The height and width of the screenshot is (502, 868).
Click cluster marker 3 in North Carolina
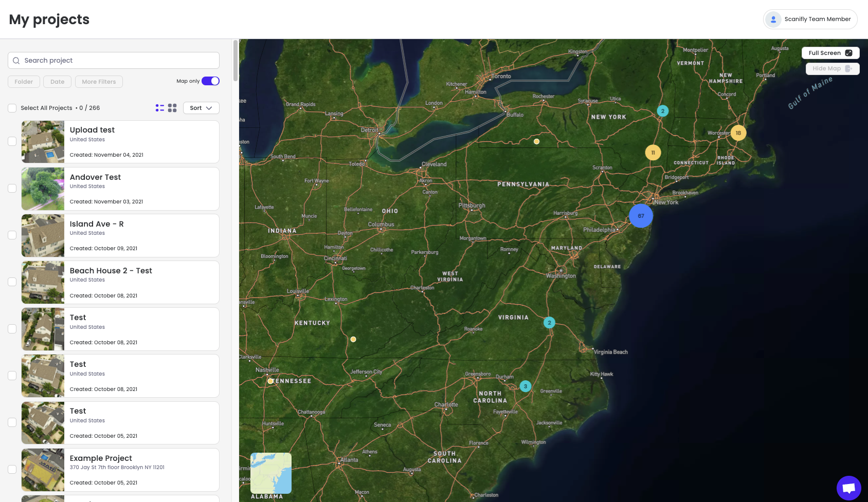[x=525, y=386]
